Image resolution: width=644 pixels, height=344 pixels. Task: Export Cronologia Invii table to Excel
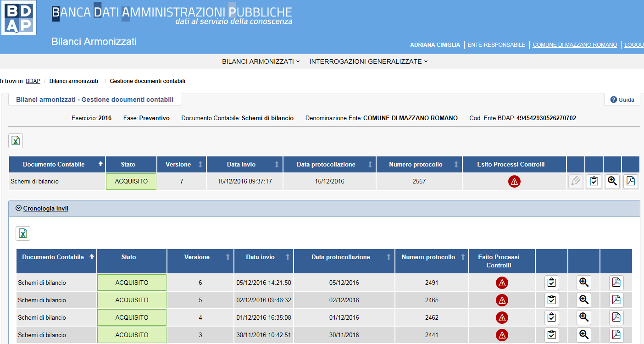[23, 233]
